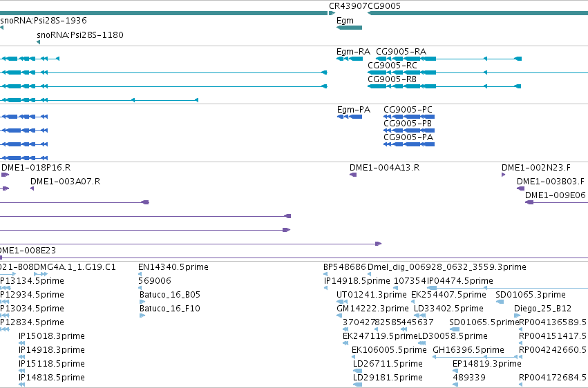Click the LD33402.5prime EST label
The height and width of the screenshot is (388, 588).
(x=448, y=308)
